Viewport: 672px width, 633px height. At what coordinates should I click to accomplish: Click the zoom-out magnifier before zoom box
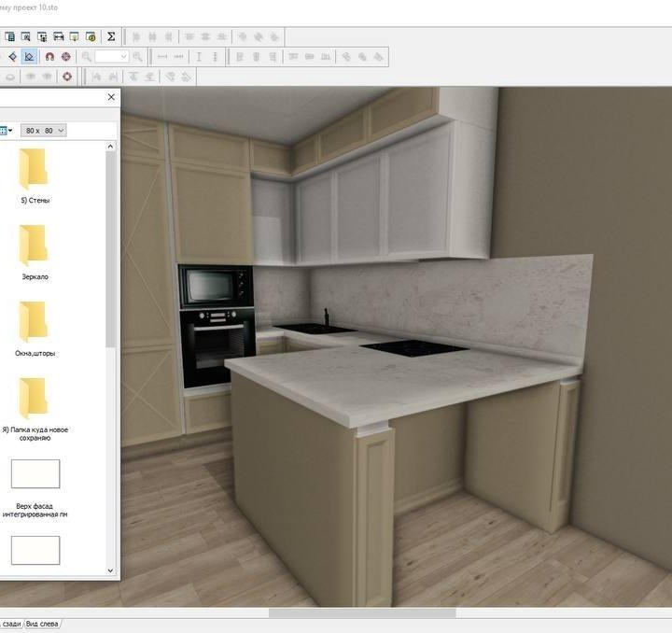(x=88, y=57)
